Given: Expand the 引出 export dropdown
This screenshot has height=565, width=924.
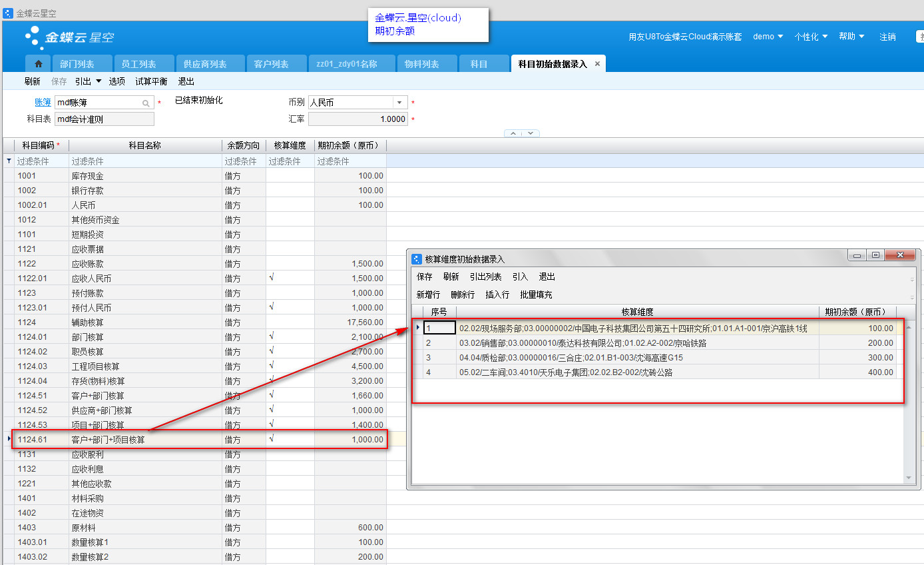Looking at the screenshot, I should point(99,81).
